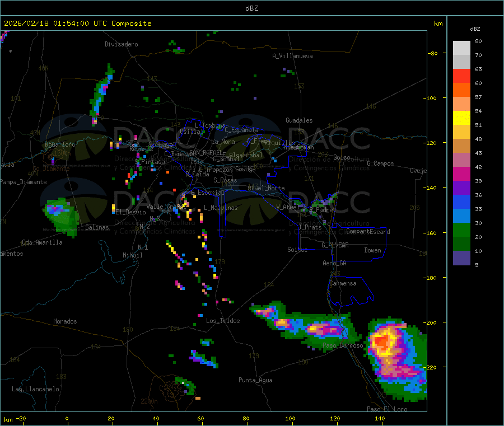Image resolution: width=504 pixels, height=426 pixels.
Task: Click the A_Villanueva map label
Action: click(x=292, y=56)
